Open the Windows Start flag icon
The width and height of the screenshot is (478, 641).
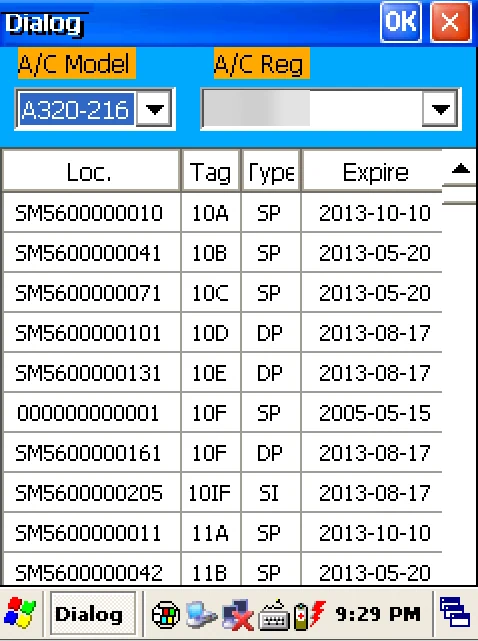tap(20, 613)
